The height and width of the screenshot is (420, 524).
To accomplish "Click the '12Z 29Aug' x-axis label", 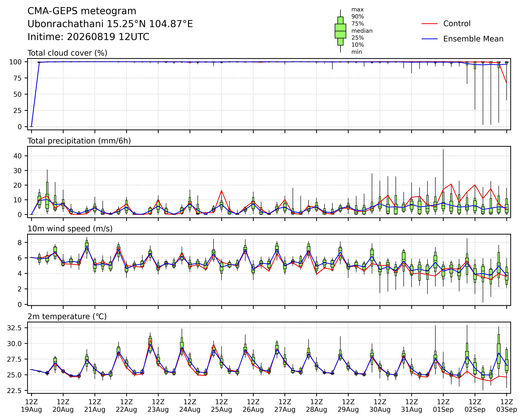I will coord(348,406).
